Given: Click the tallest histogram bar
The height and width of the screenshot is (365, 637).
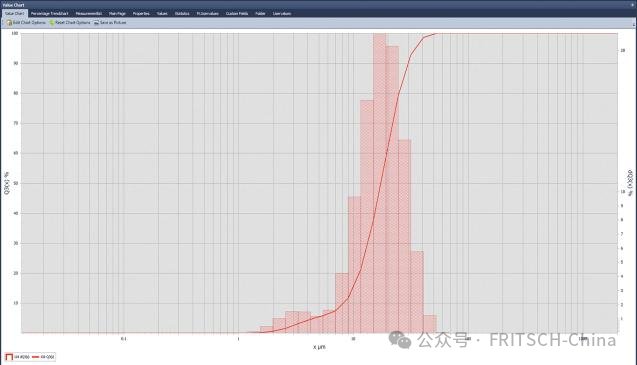Looking at the screenshot, I should [x=380, y=183].
